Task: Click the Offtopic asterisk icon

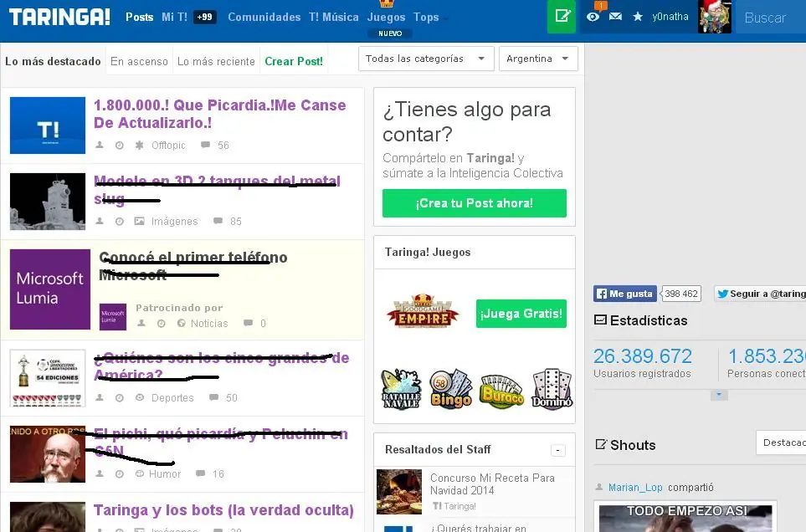Action: point(139,146)
